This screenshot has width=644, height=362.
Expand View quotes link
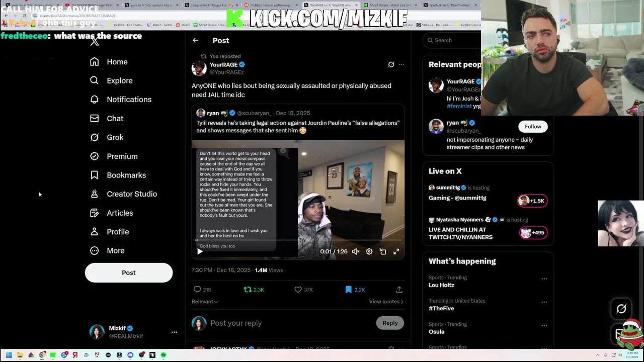click(386, 302)
